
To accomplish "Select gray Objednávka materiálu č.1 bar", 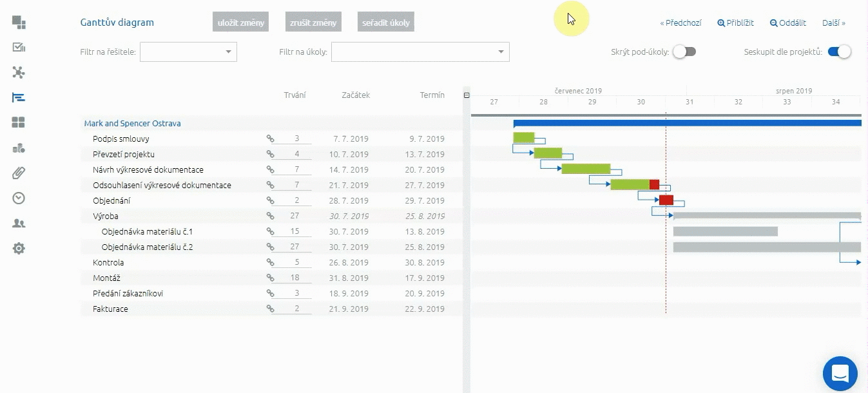I will 726,231.
